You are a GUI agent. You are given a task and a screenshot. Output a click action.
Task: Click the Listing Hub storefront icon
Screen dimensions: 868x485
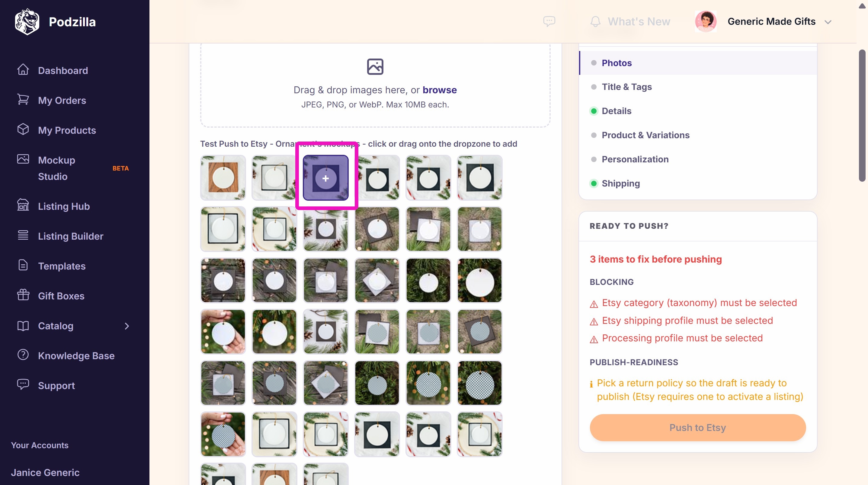[x=23, y=205]
